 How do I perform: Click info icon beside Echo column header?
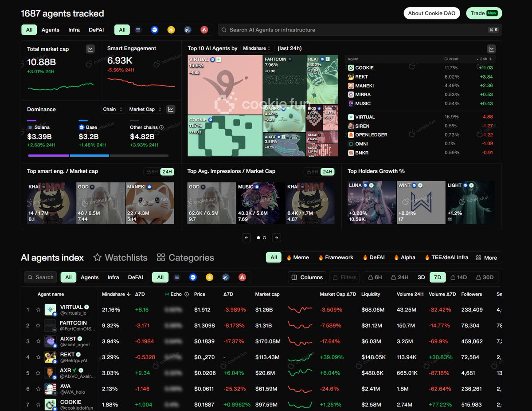click(x=187, y=294)
